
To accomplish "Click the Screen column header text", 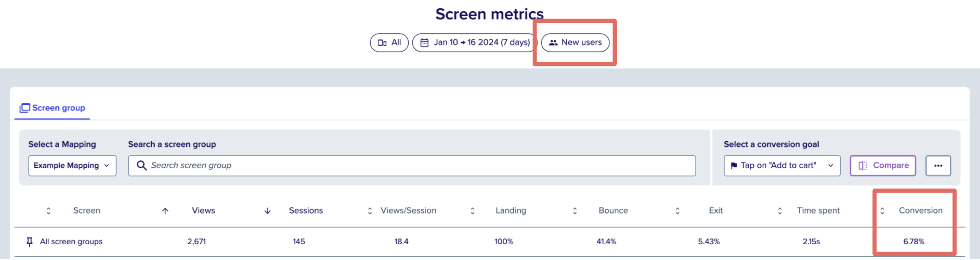I will pos(87,211).
